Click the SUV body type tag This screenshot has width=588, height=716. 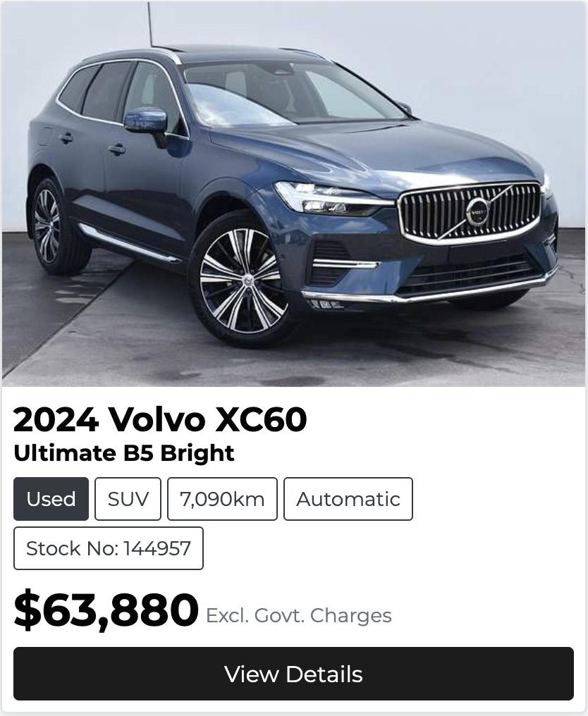(128, 499)
